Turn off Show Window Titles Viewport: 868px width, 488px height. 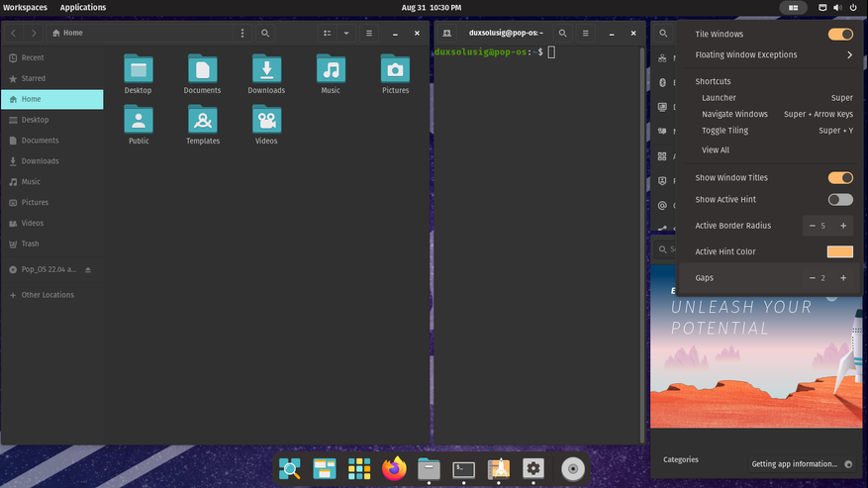(840, 178)
